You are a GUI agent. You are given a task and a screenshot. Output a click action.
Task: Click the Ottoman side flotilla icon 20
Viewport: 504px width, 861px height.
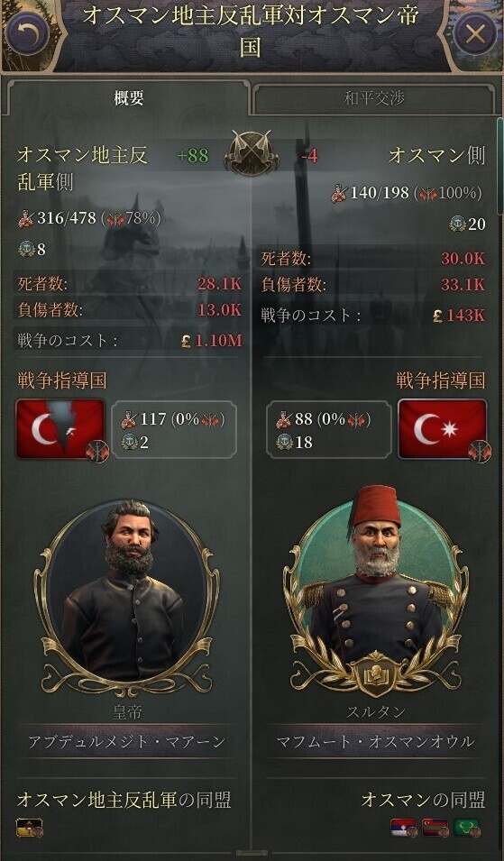click(457, 224)
